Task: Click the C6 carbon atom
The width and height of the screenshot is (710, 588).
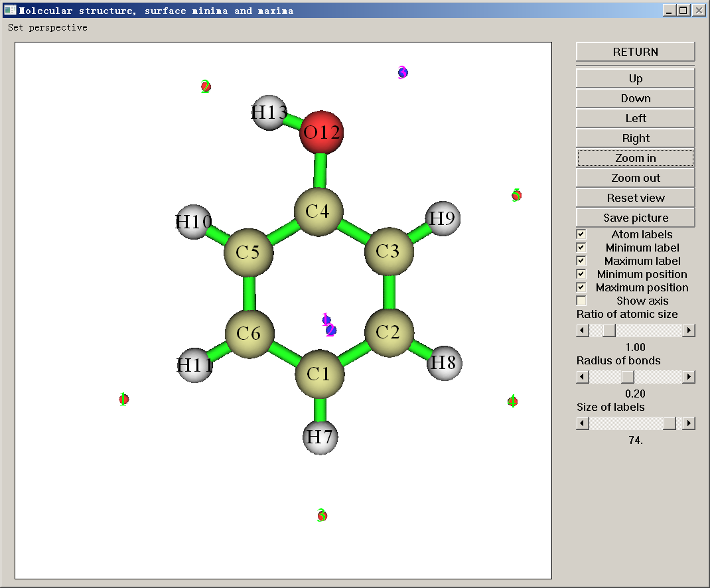Action: pyautogui.click(x=249, y=334)
